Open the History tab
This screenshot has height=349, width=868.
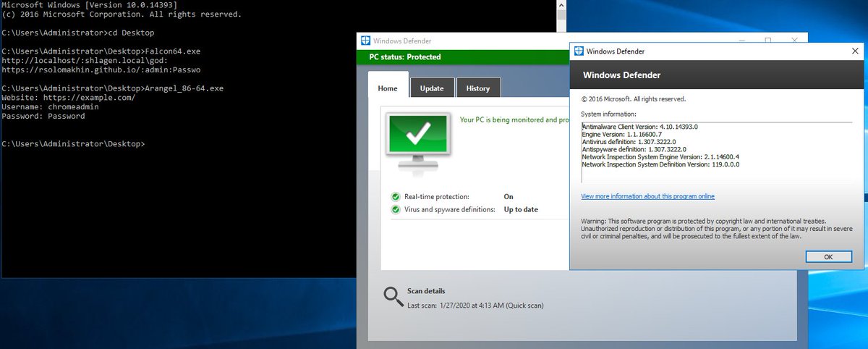[x=478, y=88]
